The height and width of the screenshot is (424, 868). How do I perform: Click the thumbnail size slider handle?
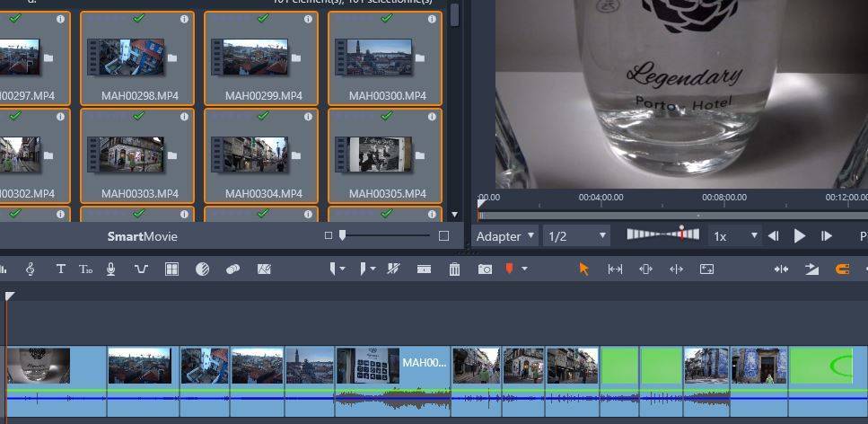click(x=342, y=235)
